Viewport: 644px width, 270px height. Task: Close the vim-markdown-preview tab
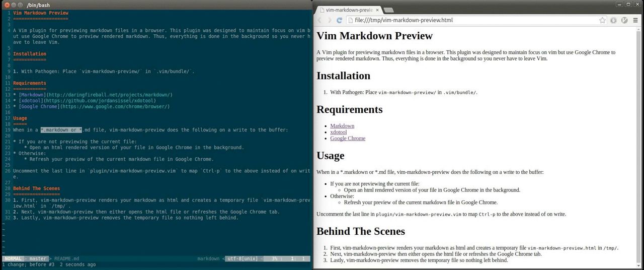[377, 10]
